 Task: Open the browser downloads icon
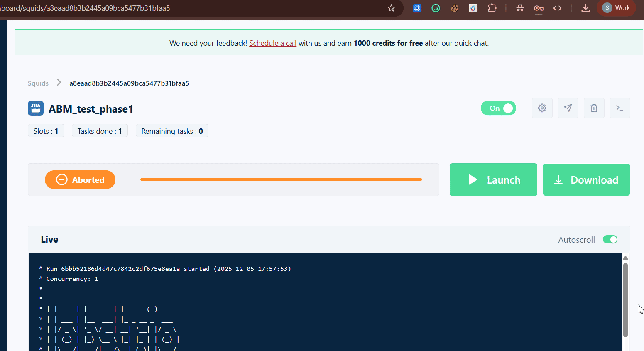(585, 8)
